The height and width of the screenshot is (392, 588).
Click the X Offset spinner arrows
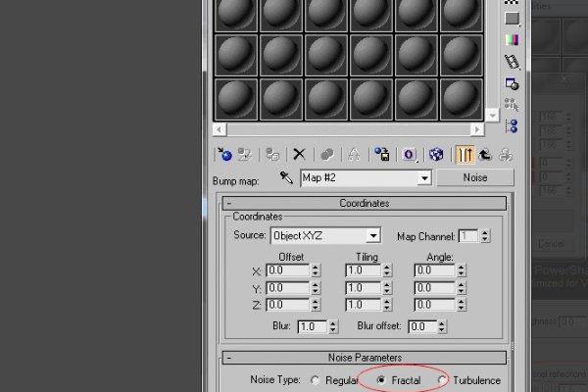(316, 270)
